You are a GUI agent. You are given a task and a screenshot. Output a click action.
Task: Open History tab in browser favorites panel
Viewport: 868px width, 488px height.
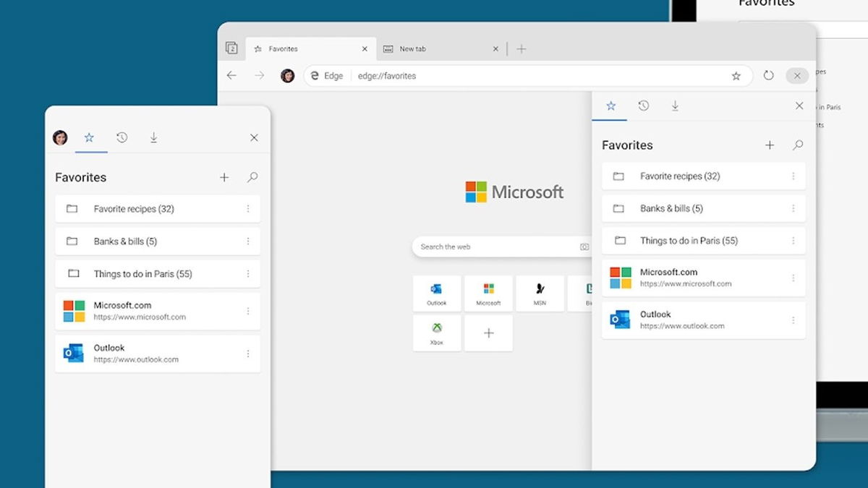pos(643,106)
